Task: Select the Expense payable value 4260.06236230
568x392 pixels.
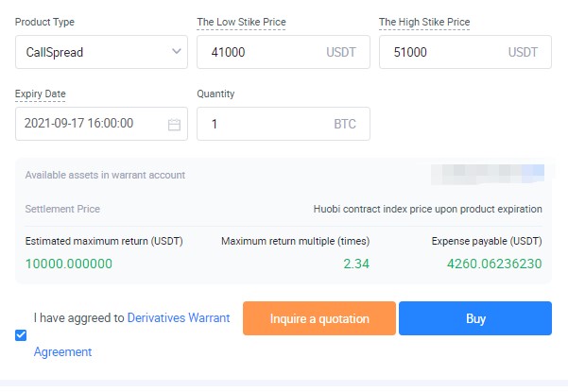Action: (x=494, y=264)
